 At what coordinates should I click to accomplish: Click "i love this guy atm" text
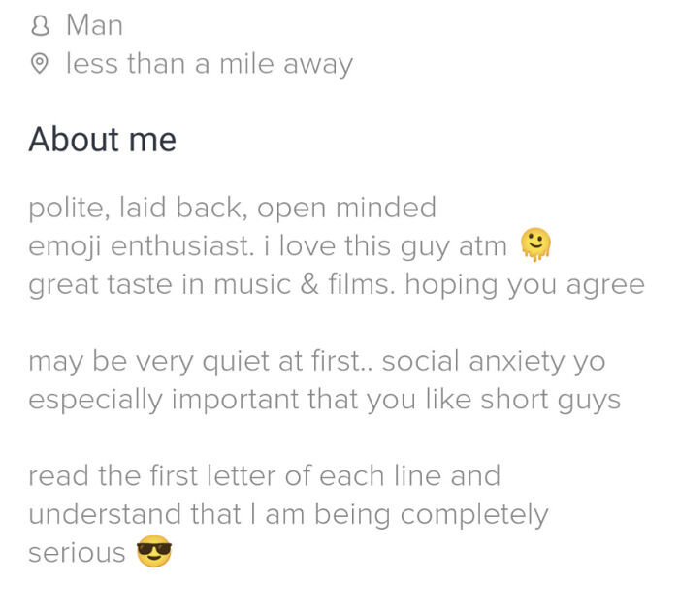click(392, 246)
